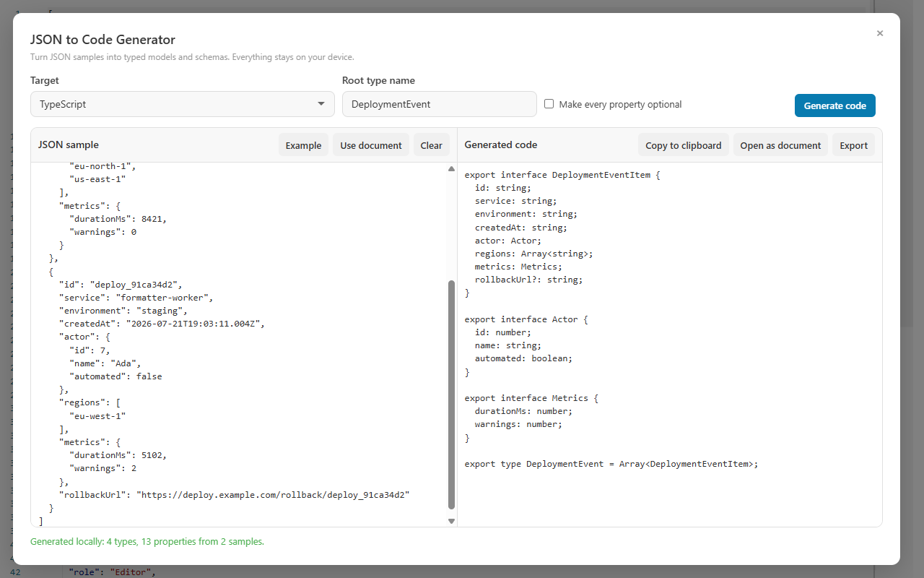Click the "eu-west-1" region line
This screenshot has width=924, height=578.
pyautogui.click(x=98, y=416)
